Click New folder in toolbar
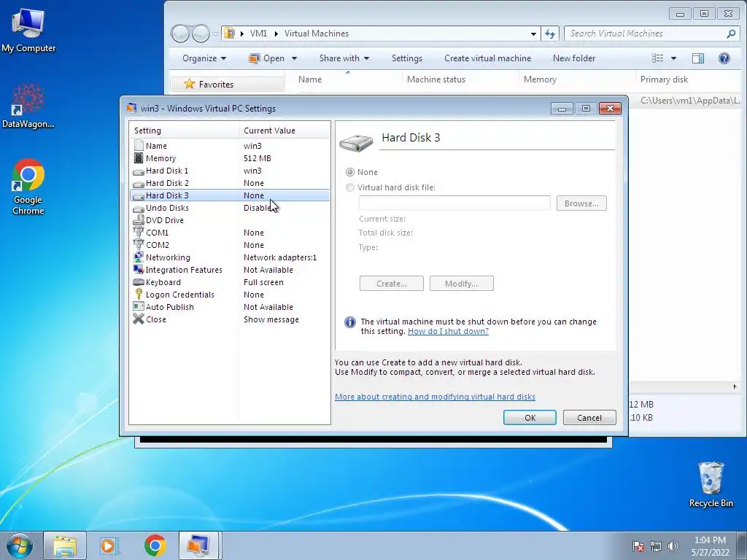This screenshot has height=560, width=747. (x=574, y=58)
